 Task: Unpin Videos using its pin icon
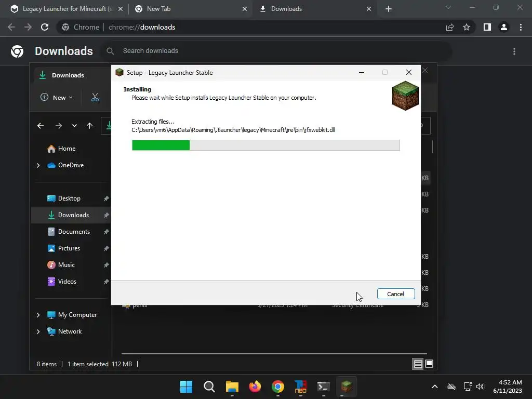[106, 282]
